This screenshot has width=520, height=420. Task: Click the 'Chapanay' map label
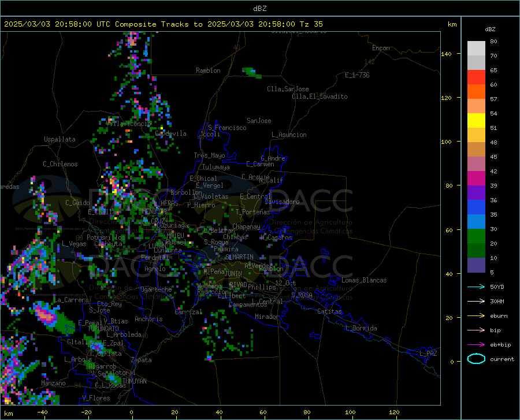[246, 226]
